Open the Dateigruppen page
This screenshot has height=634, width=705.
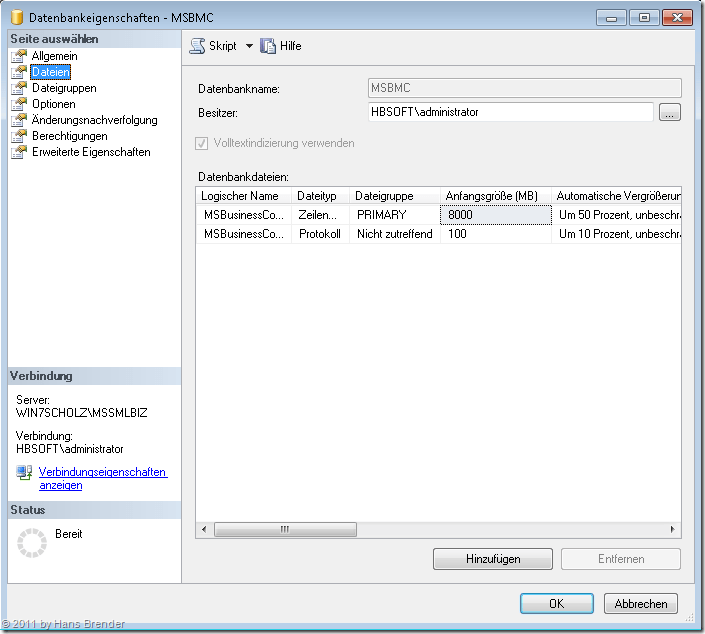[x=64, y=88]
